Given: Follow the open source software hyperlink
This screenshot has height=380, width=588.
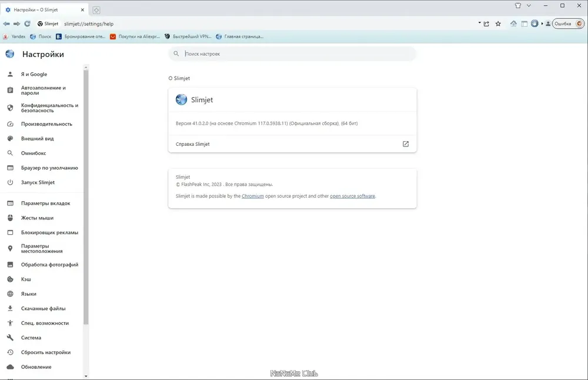Looking at the screenshot, I should [x=352, y=196].
